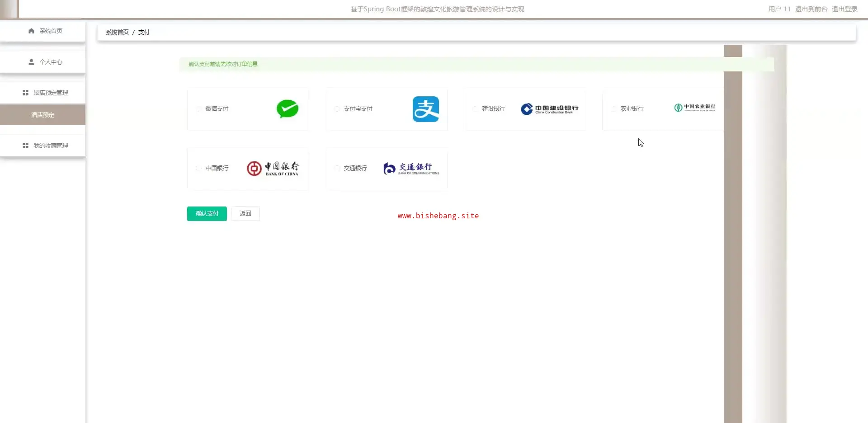Click the grid icon beside 酒店预定管理

25,93
